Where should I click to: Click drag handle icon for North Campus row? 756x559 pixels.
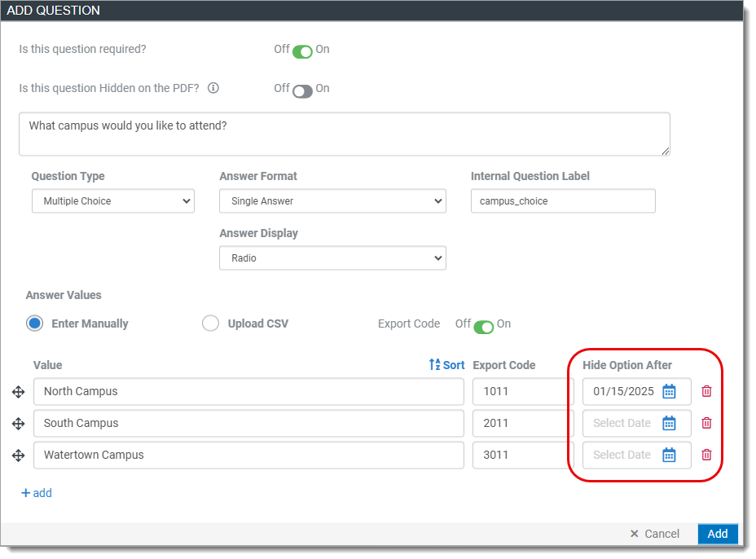point(18,392)
